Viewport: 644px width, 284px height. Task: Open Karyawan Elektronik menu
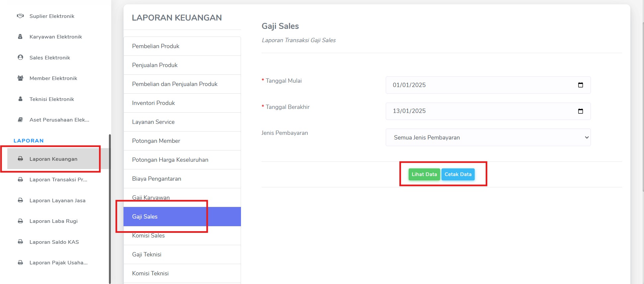55,37
